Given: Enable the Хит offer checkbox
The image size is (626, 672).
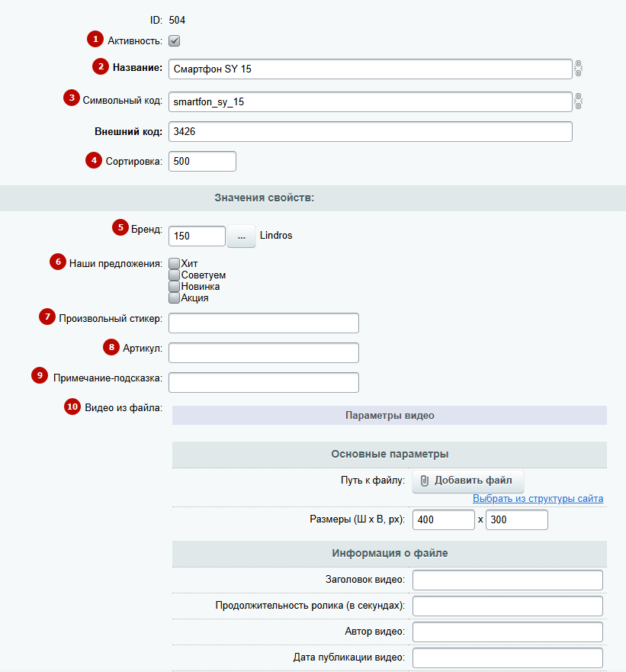Looking at the screenshot, I should [x=174, y=263].
